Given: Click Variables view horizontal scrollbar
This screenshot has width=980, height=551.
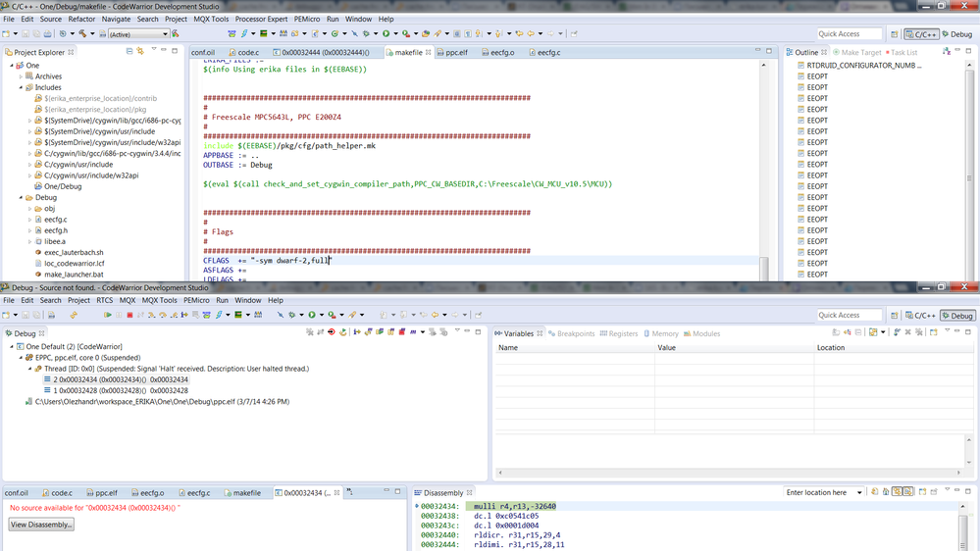Looking at the screenshot, I should (x=729, y=473).
